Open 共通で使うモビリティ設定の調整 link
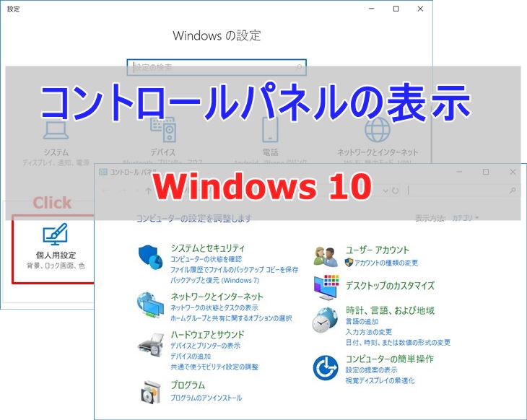The image size is (527, 420). click(x=214, y=367)
